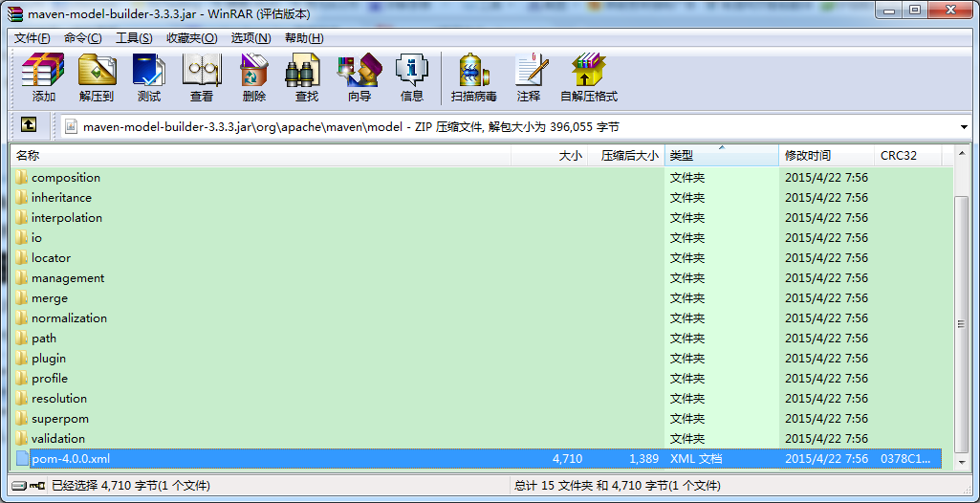
Task: Select the normalization folder row
Action: point(478,318)
